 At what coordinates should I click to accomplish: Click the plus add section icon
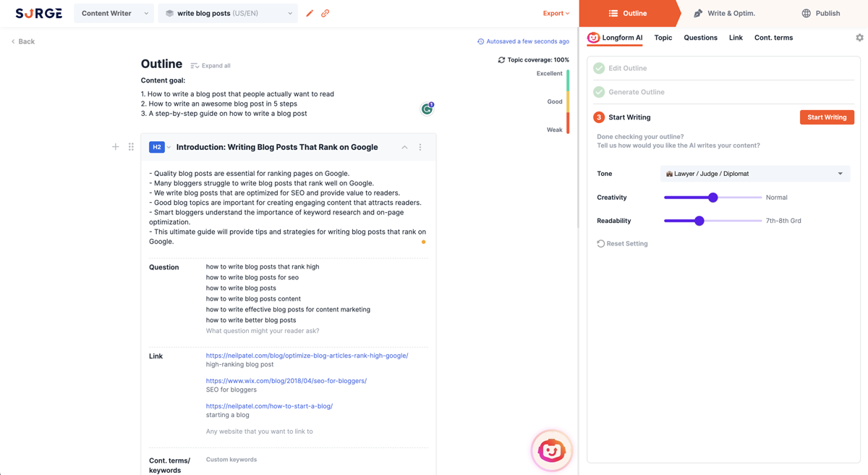115,147
